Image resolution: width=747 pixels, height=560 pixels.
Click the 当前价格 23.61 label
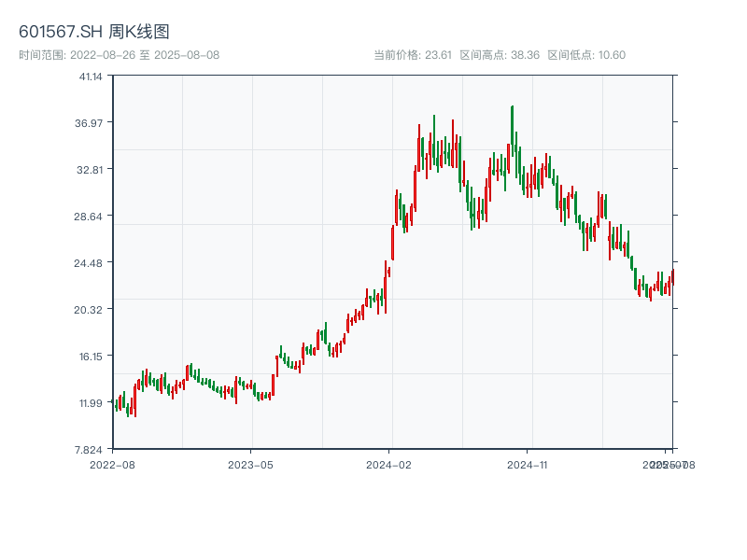pos(412,55)
